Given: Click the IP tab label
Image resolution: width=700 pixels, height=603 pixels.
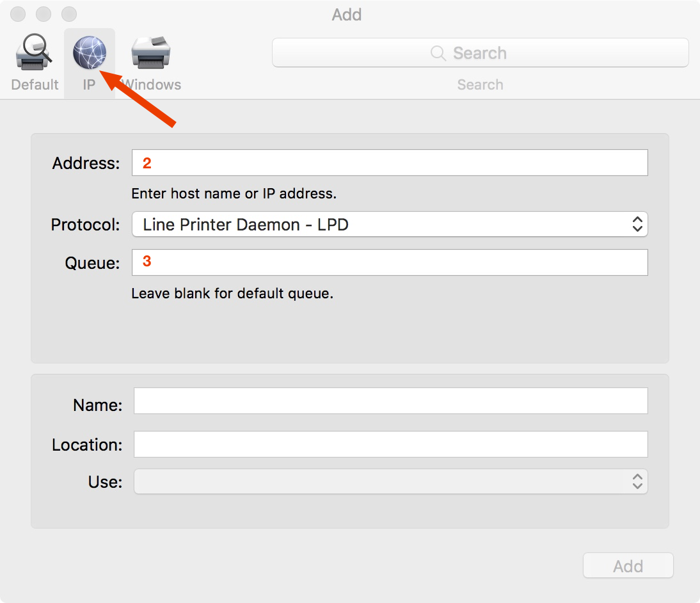Looking at the screenshot, I should coord(90,84).
